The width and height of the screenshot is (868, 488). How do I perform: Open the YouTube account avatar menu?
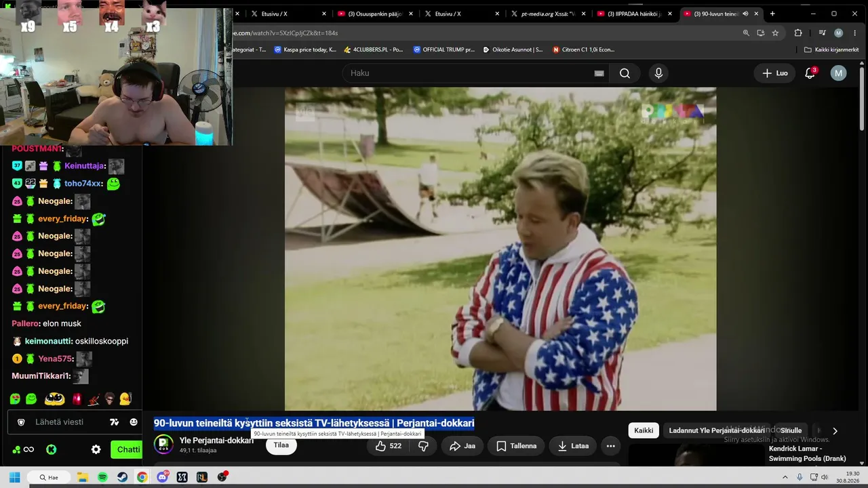click(839, 73)
